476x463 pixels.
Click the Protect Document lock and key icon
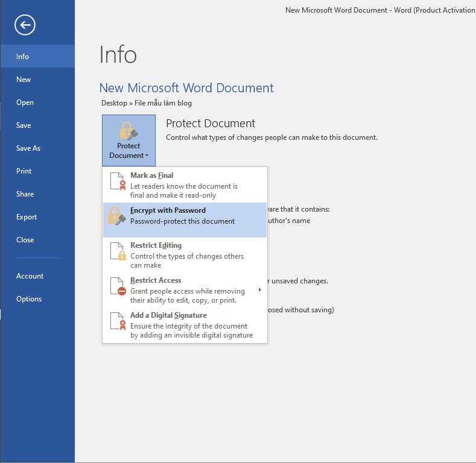(x=129, y=131)
